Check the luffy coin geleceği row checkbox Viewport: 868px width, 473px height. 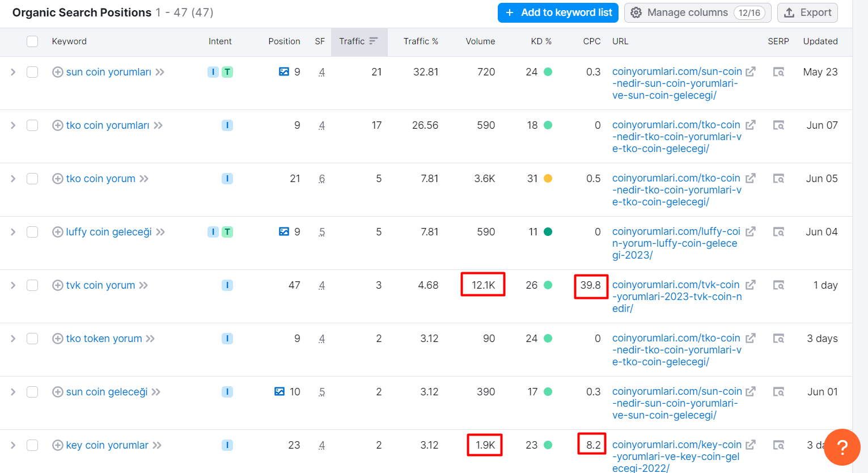[32, 232]
